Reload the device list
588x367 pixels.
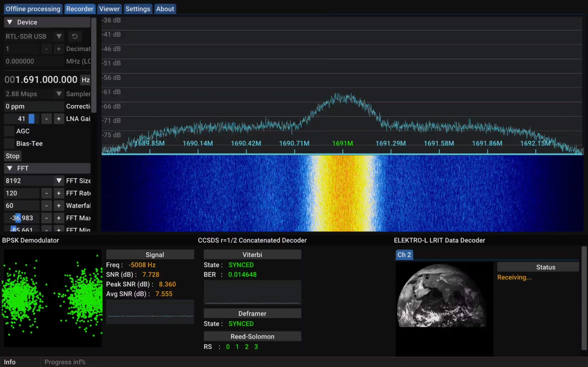[75, 36]
